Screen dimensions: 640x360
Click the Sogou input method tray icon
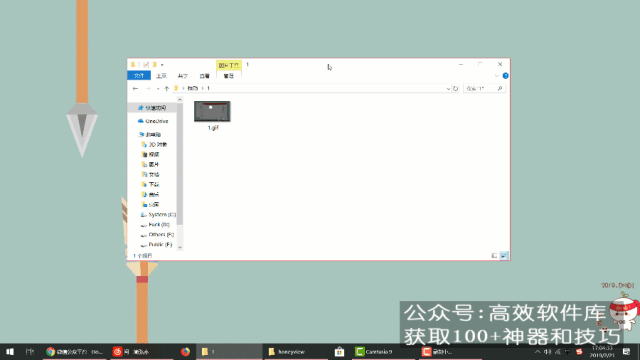pyautogui.click(x=579, y=351)
